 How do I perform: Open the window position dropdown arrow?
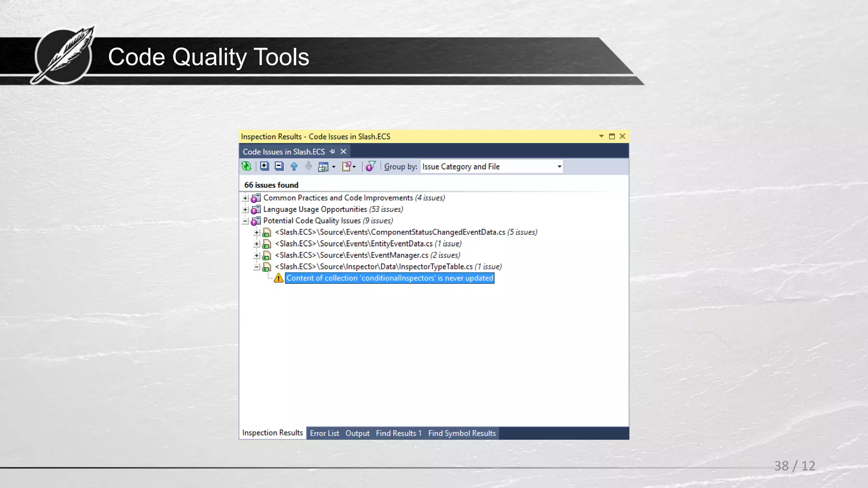pos(601,136)
